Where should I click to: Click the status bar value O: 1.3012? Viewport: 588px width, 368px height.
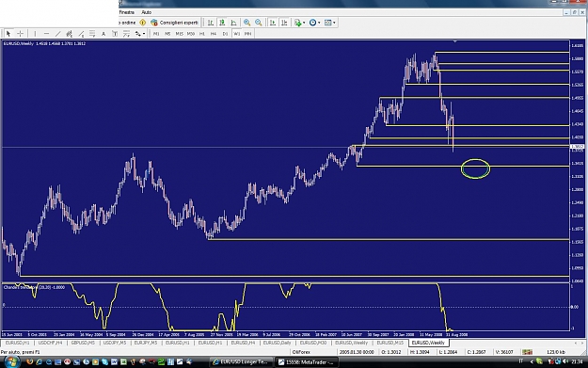click(x=391, y=352)
